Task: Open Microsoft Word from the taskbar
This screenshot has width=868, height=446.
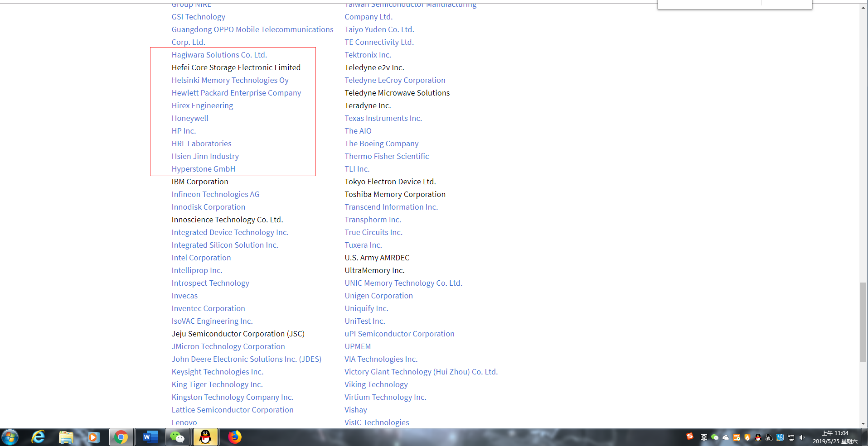Action: coord(150,437)
